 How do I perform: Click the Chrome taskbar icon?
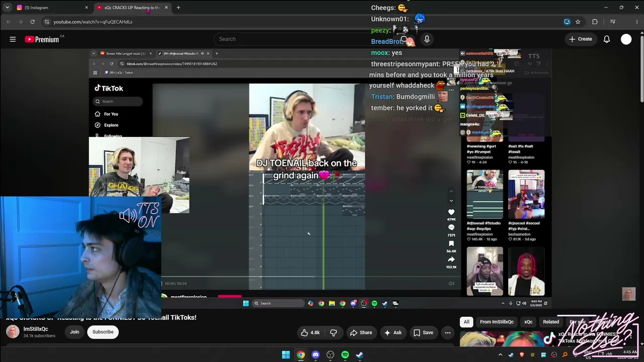point(300,354)
